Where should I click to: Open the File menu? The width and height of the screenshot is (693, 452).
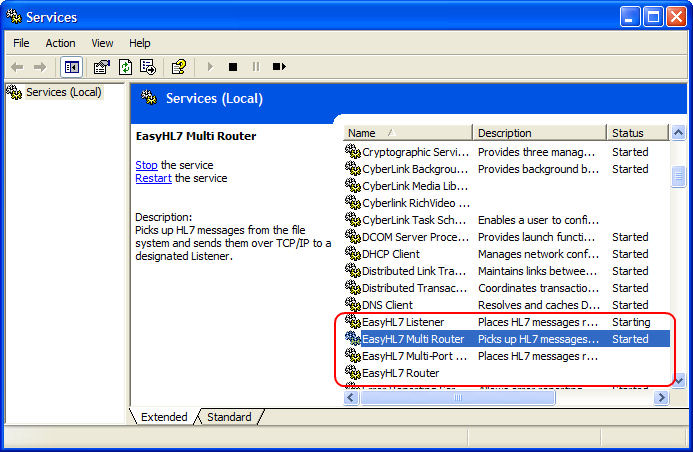[x=21, y=43]
